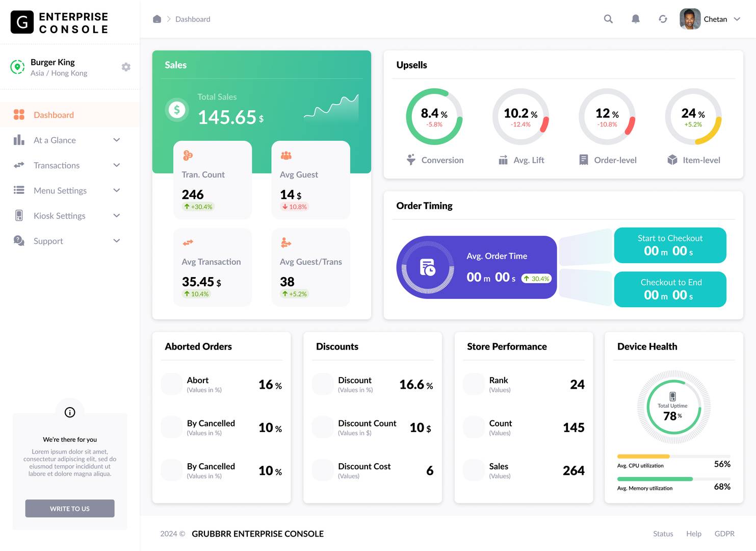Expand the Transactions sidebar section

117,165
